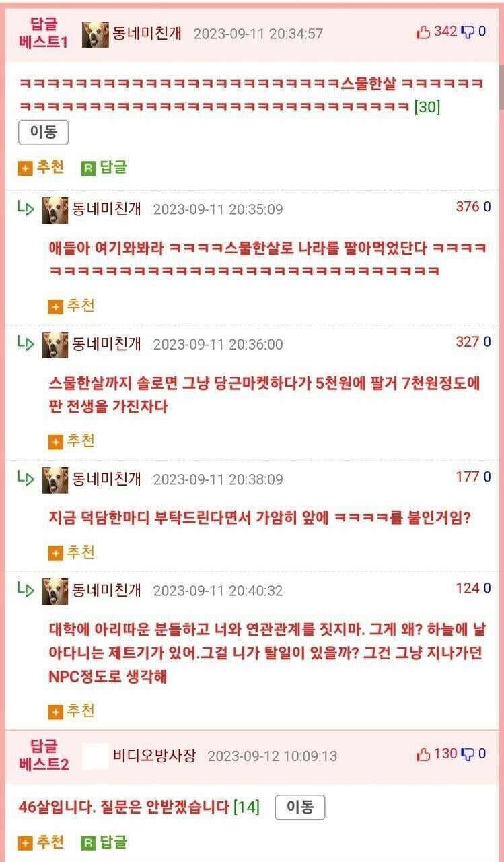Click 비디오방사장 username

155,755
